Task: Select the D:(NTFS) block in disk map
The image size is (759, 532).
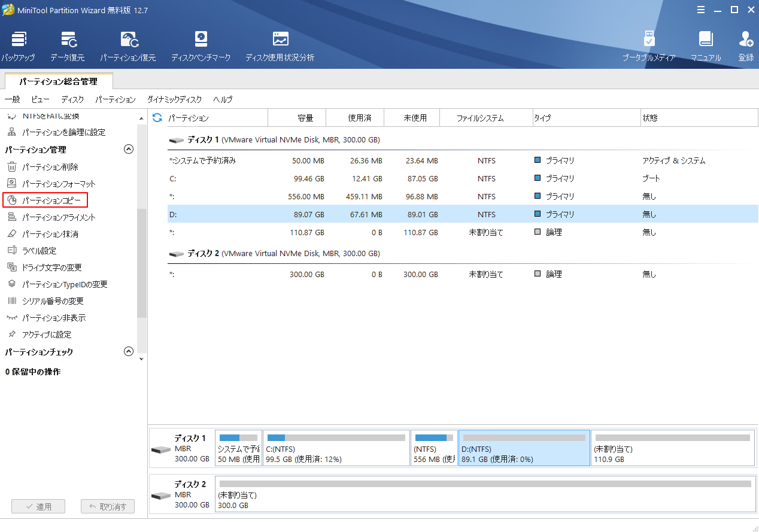Action: [524, 448]
